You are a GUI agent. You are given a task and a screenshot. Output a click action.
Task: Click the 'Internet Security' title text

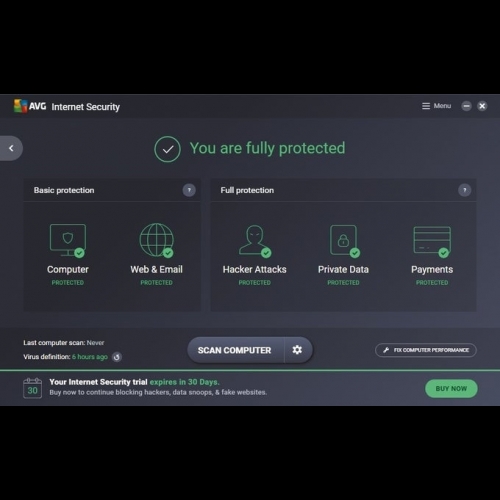85,107
